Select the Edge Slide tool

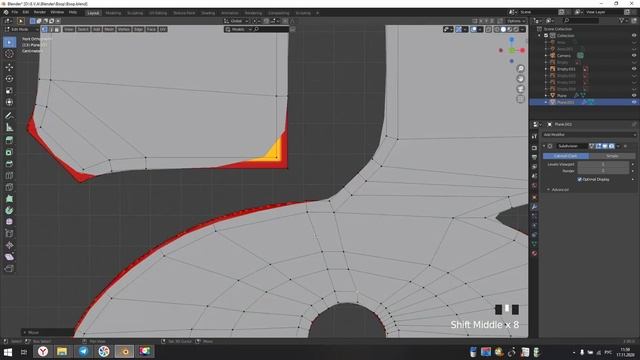[x=9, y=233]
